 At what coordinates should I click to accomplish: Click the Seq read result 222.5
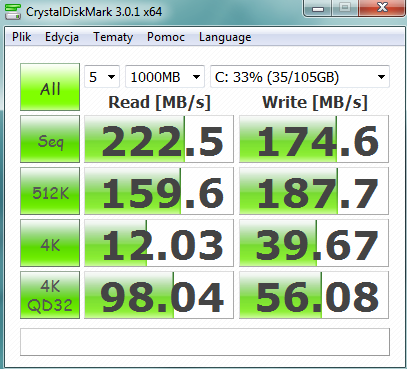pos(159,139)
